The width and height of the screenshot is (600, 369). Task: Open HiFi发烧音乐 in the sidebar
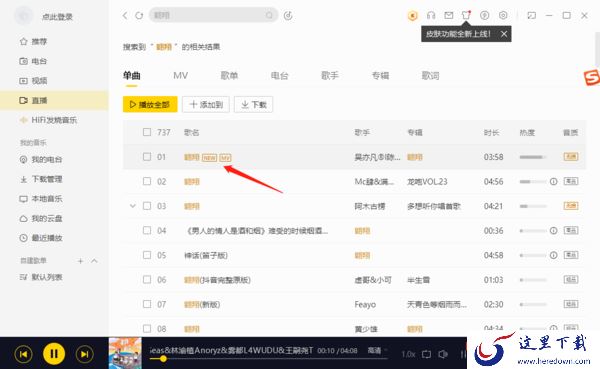pyautogui.click(x=54, y=120)
